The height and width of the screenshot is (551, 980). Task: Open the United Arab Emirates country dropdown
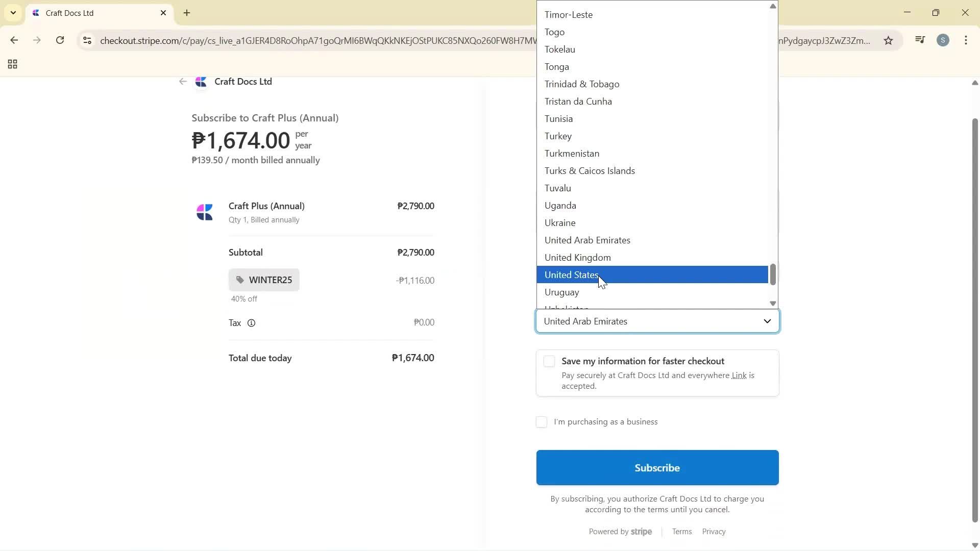click(657, 321)
